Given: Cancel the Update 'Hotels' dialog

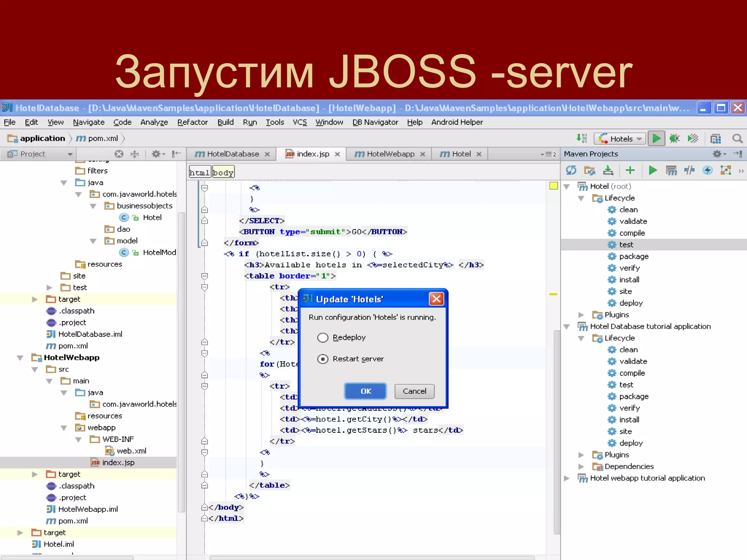Looking at the screenshot, I should tap(414, 391).
